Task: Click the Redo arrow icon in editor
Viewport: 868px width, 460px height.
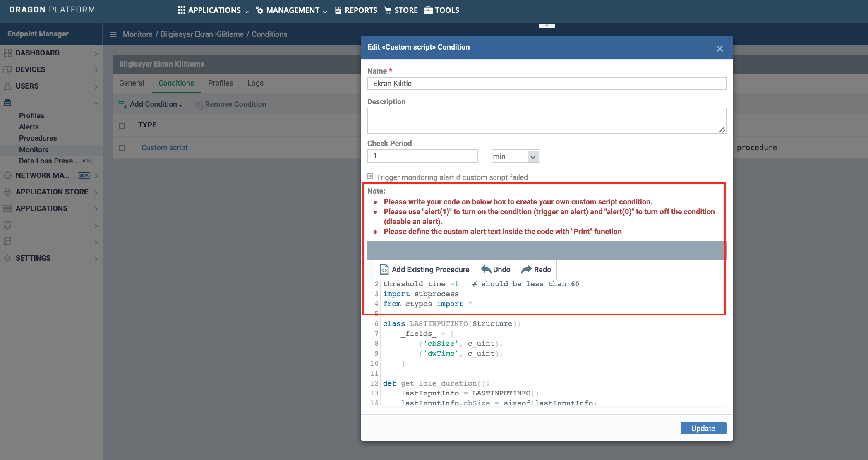Action: 526,269
